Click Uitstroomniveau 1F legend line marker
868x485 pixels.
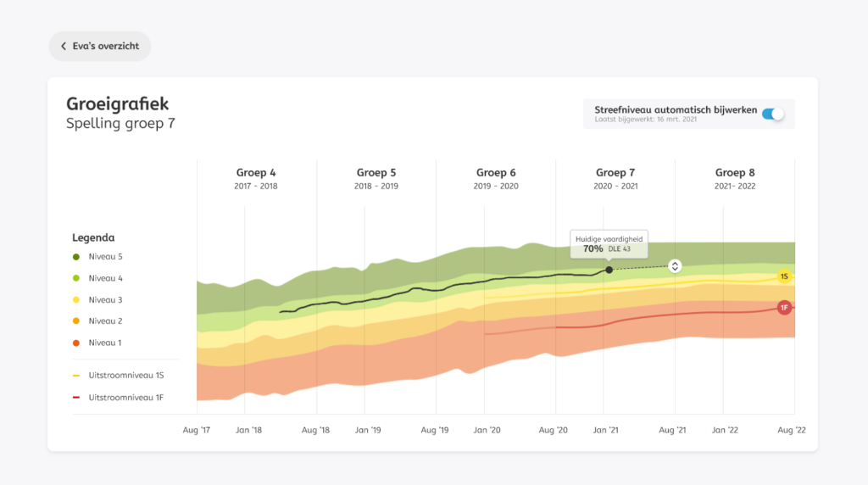pyautogui.click(x=76, y=397)
